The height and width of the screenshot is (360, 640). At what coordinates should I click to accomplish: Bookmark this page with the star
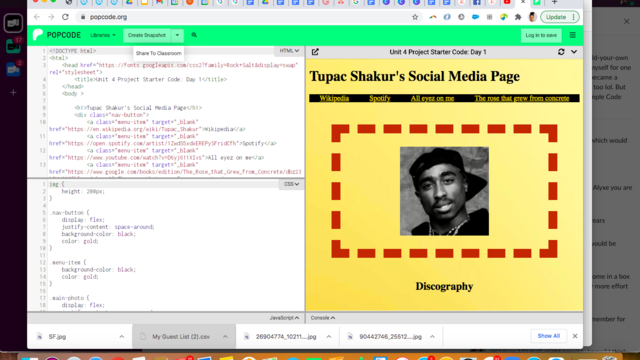pos(415,17)
